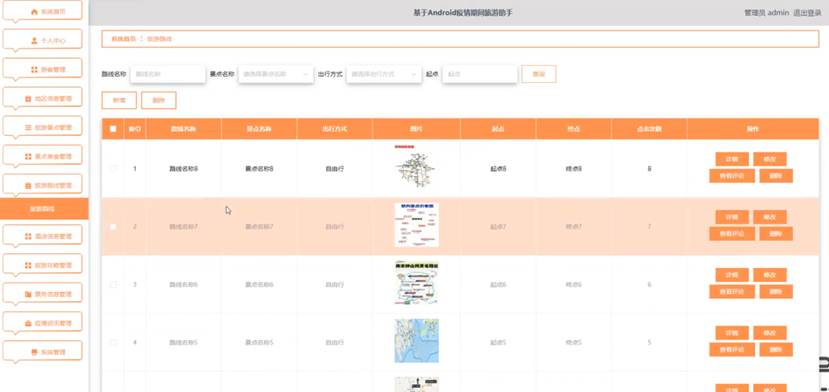Open the sidebar menu just above 系统管理

pyautogui.click(x=43, y=323)
